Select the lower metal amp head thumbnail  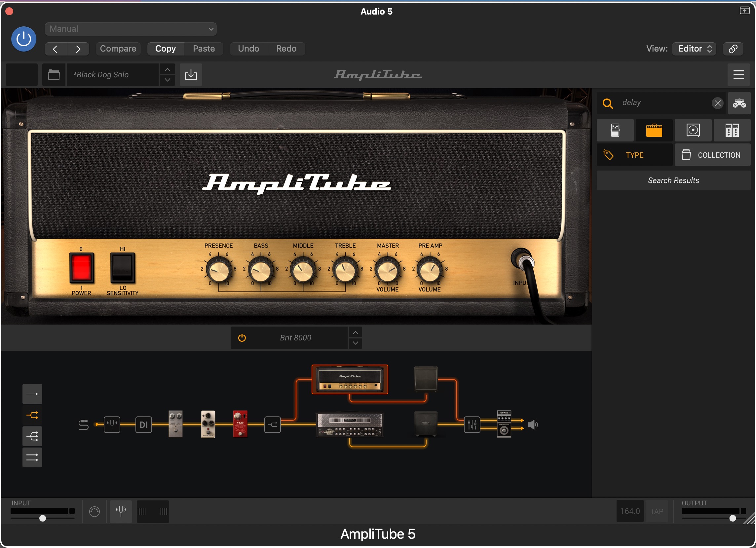pyautogui.click(x=350, y=424)
